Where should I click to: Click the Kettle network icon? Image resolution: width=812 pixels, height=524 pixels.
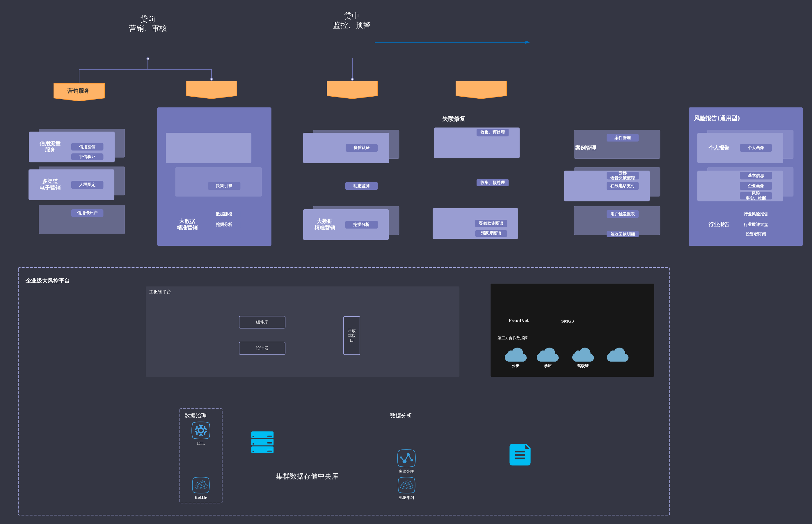(x=201, y=485)
